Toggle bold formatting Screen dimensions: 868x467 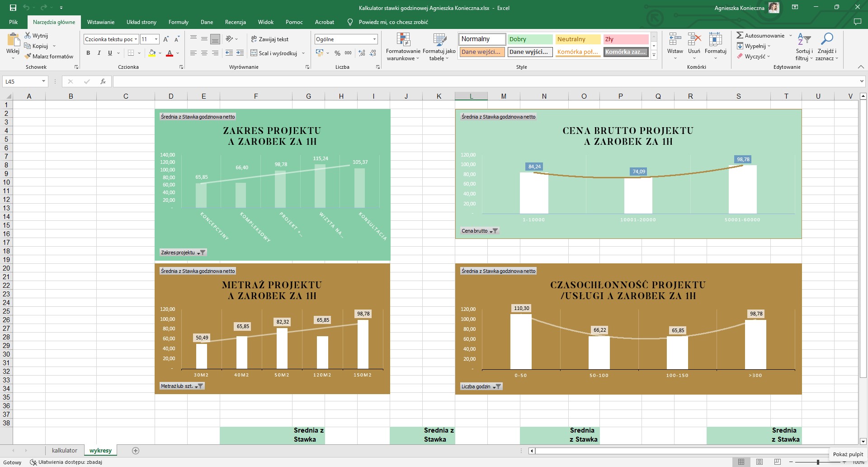(x=88, y=53)
